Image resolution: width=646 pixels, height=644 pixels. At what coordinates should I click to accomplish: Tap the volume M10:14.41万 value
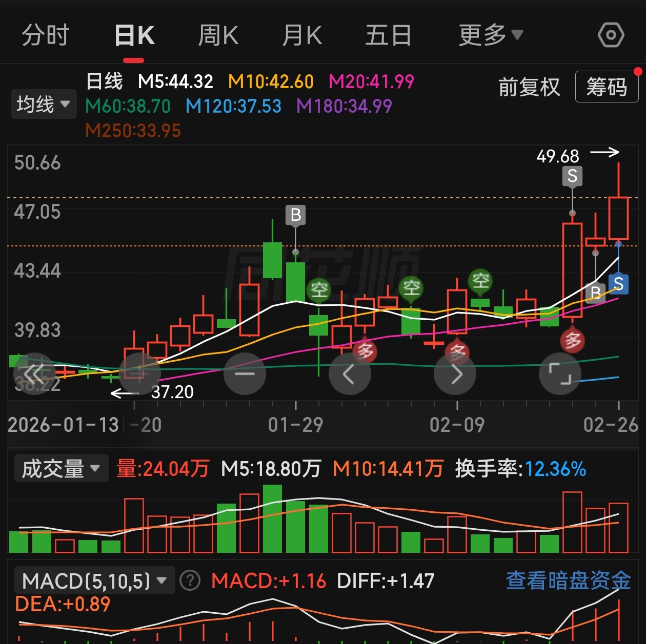coord(388,469)
